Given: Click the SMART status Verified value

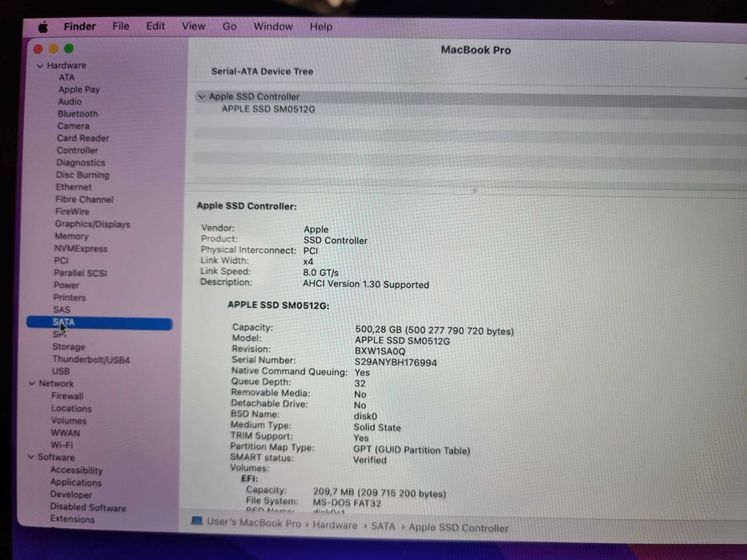Looking at the screenshot, I should 370,460.
